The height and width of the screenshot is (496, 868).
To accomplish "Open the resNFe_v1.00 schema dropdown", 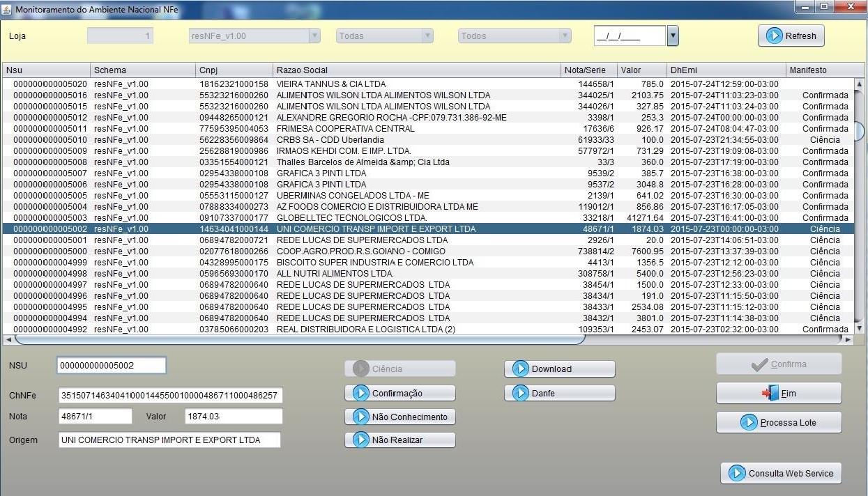I will (x=254, y=36).
